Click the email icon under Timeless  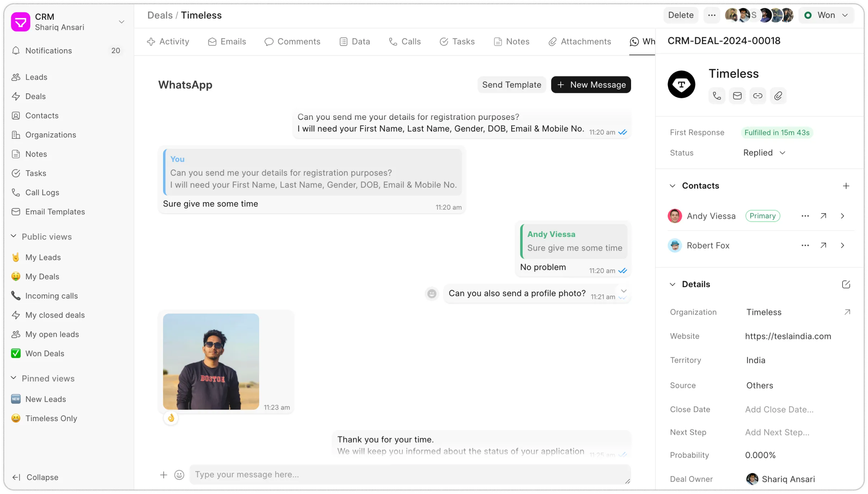tap(737, 96)
